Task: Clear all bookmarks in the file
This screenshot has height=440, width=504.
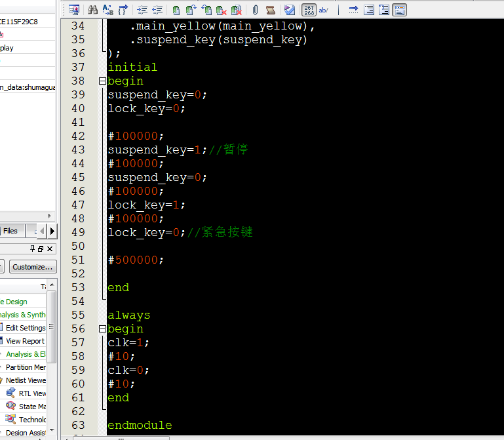Action: tap(237, 10)
